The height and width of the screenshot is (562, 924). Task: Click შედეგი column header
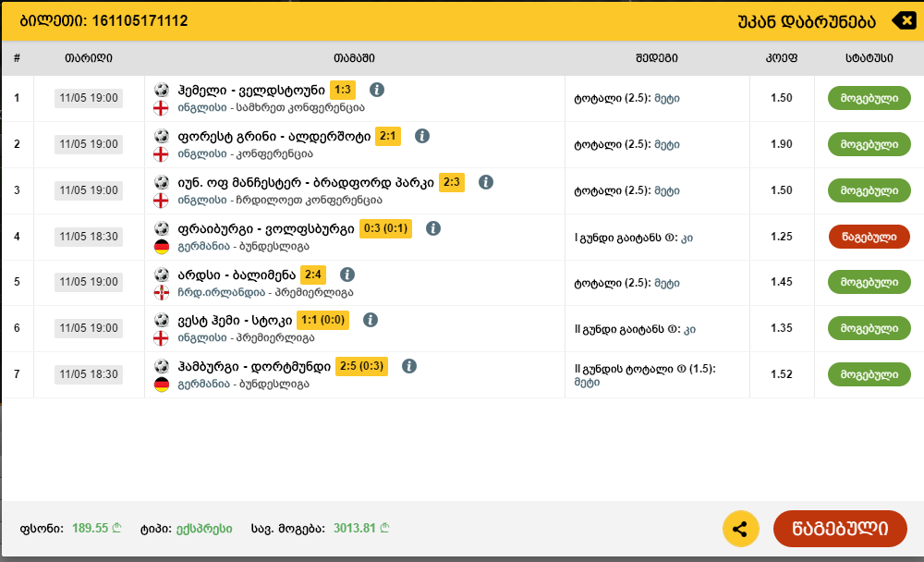656,58
